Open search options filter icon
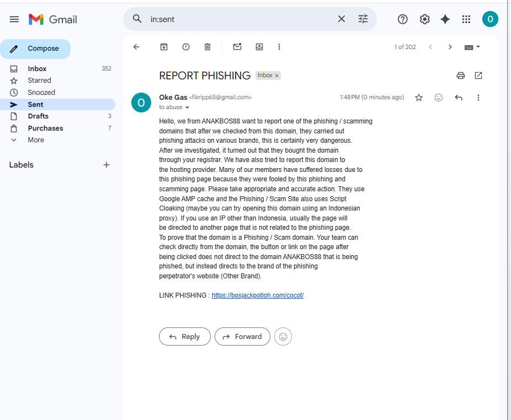 363,19
